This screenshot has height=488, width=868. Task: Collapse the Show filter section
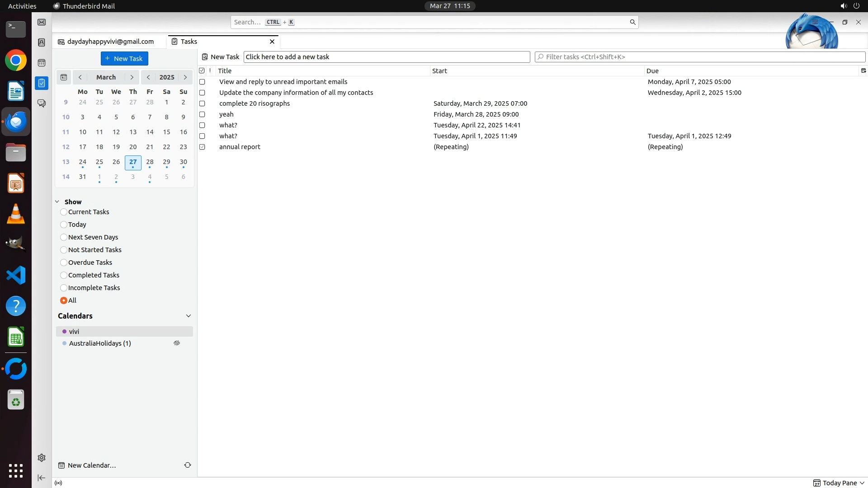tap(57, 202)
